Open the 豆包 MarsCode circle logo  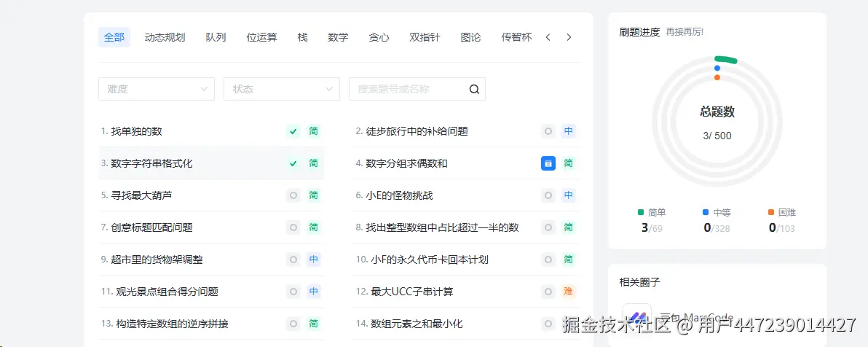pyautogui.click(x=637, y=318)
